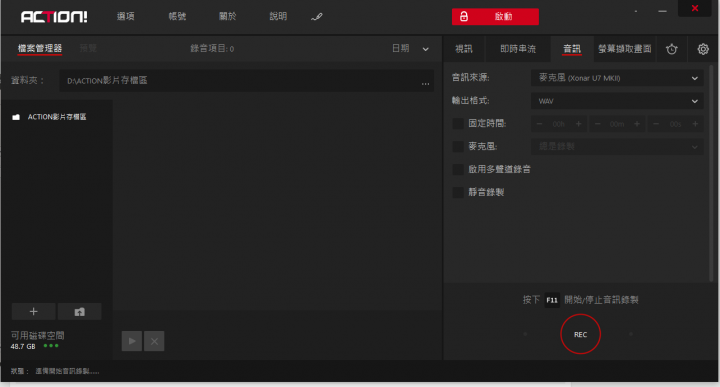Enable the 靜音錄製 checkbox

(x=458, y=192)
